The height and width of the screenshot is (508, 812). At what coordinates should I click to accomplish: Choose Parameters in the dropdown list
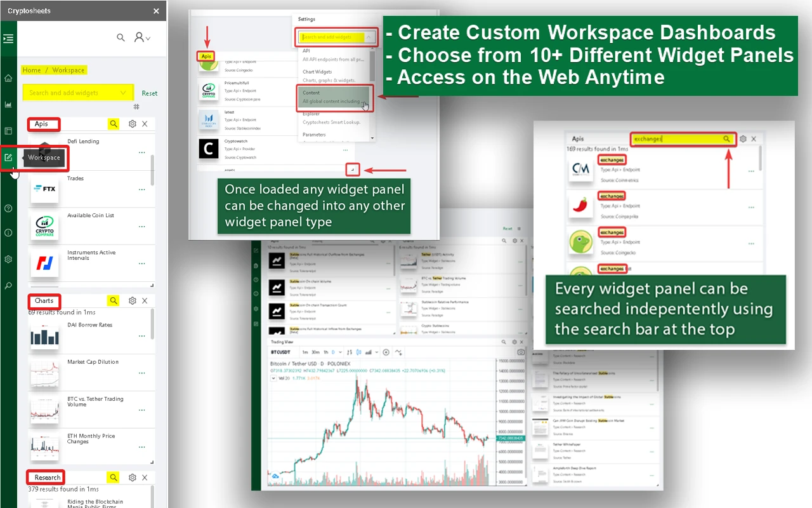332,135
